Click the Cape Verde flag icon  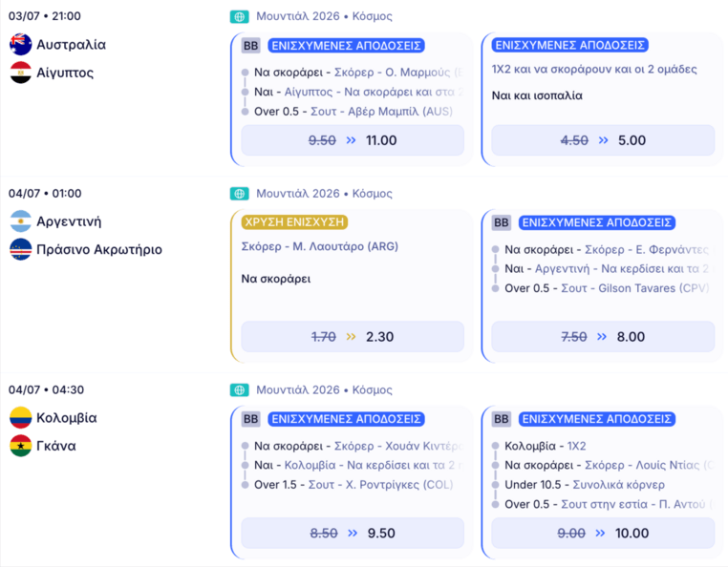point(20,250)
